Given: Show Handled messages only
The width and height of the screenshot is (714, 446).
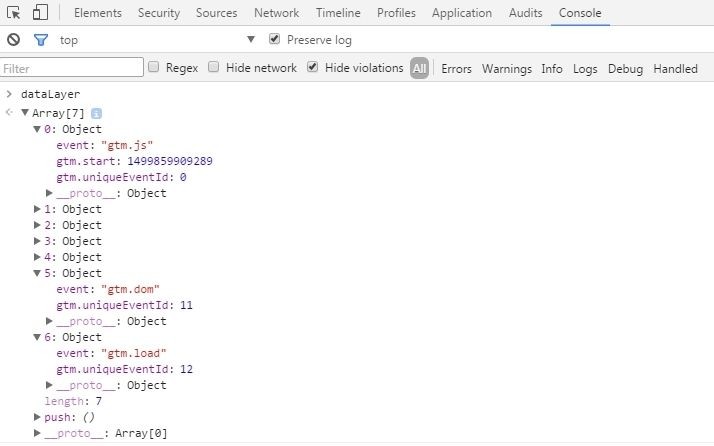Looking at the screenshot, I should pyautogui.click(x=675, y=69).
